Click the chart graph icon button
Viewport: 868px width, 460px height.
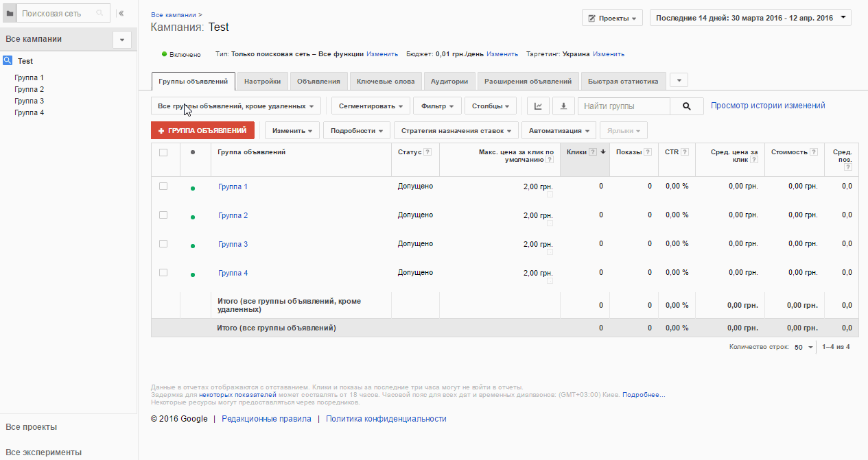[539, 106]
